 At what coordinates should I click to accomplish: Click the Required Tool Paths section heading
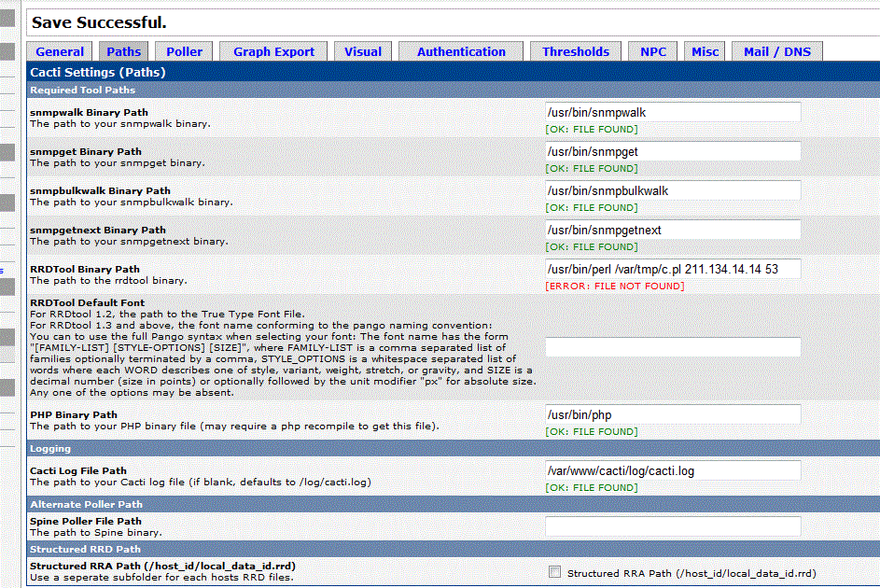(82, 90)
